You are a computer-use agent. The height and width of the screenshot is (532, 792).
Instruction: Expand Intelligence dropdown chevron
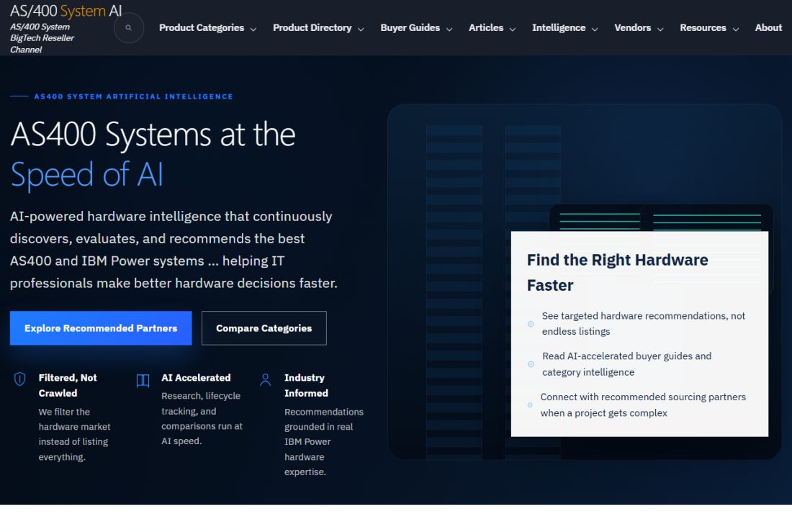(595, 30)
